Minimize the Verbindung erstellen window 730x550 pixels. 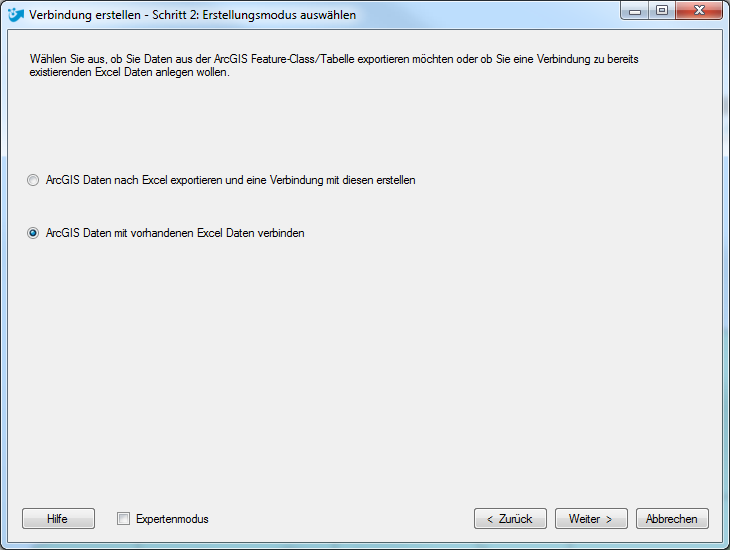click(635, 11)
